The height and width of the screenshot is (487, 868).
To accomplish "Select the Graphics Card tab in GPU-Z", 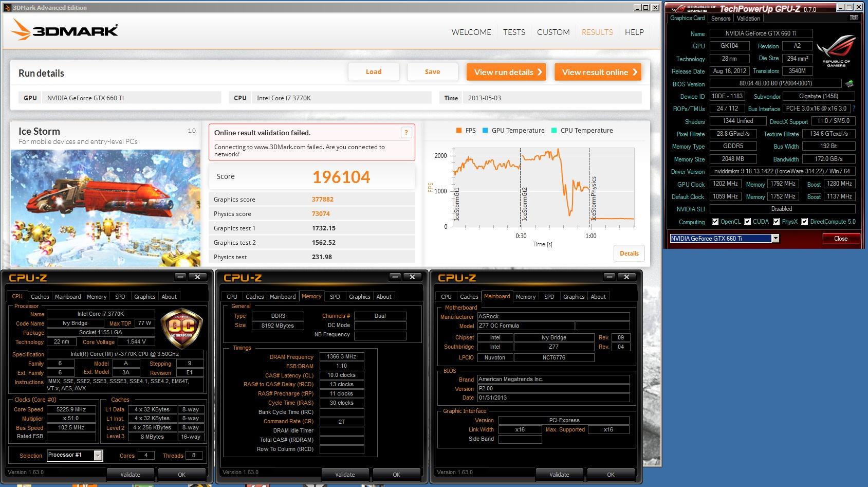I will click(x=688, y=18).
